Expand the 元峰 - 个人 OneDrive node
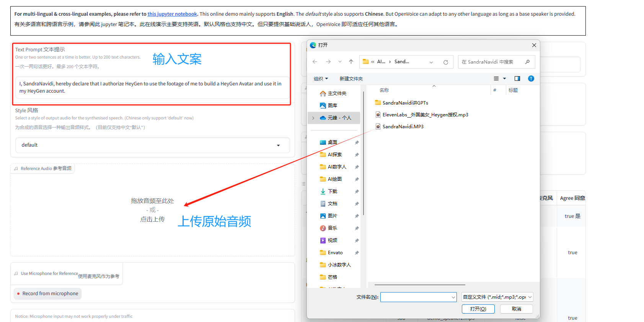 coord(313,118)
